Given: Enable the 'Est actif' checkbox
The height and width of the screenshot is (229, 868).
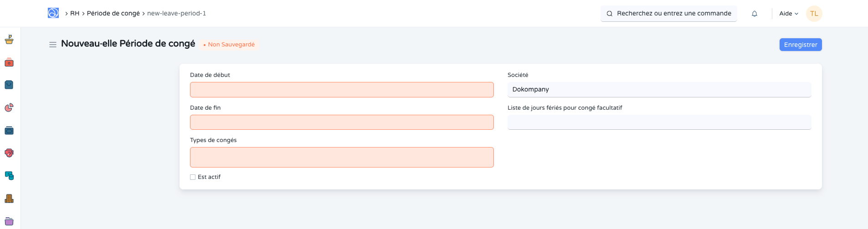Looking at the screenshot, I should click(193, 177).
